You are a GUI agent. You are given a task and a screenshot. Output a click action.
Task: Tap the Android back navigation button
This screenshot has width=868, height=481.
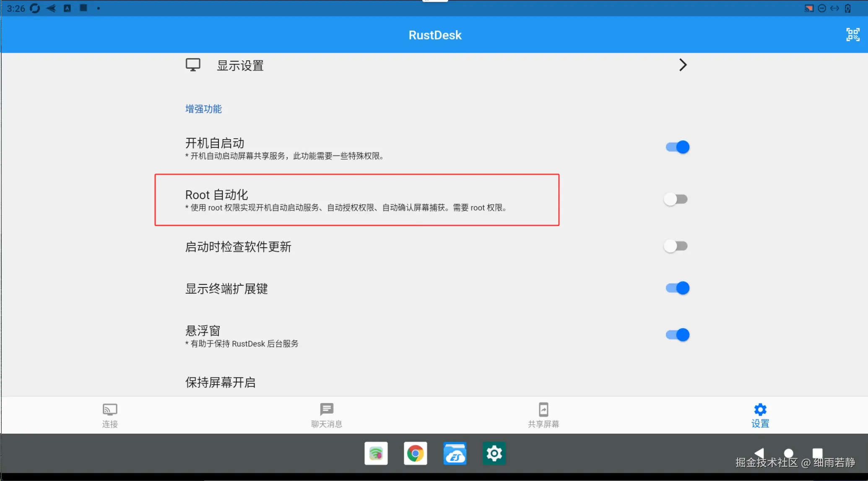click(759, 453)
